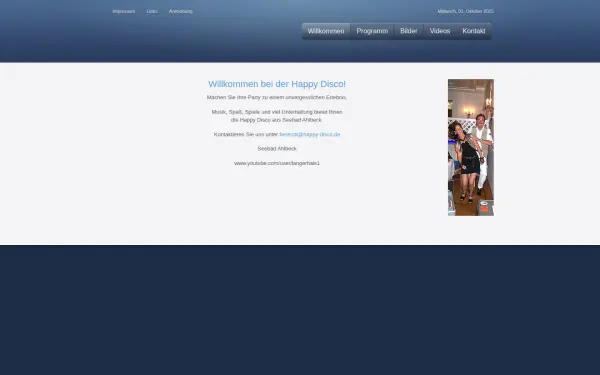Click the 'Seebad Ahlbeck' text line
The width and height of the screenshot is (600, 375).
(277, 148)
